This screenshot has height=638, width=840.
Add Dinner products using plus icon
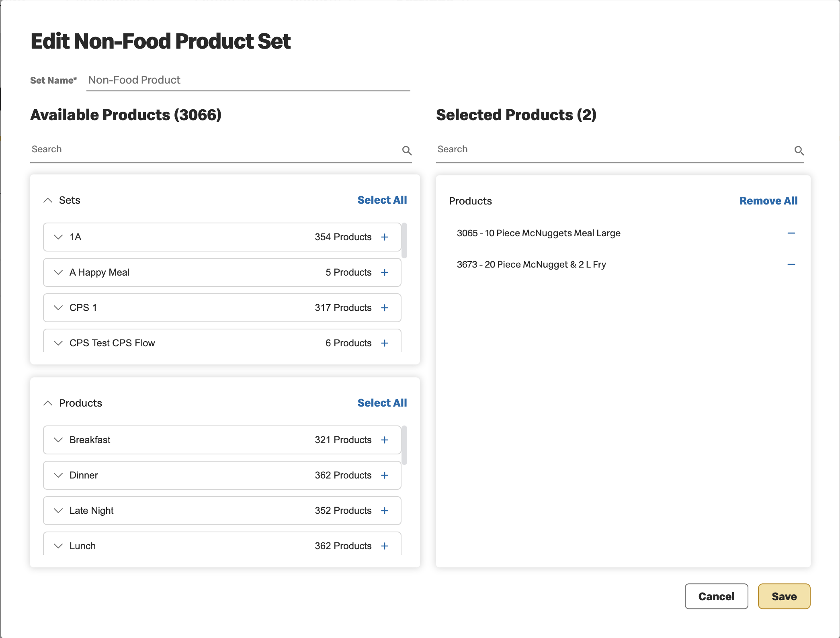pos(385,475)
